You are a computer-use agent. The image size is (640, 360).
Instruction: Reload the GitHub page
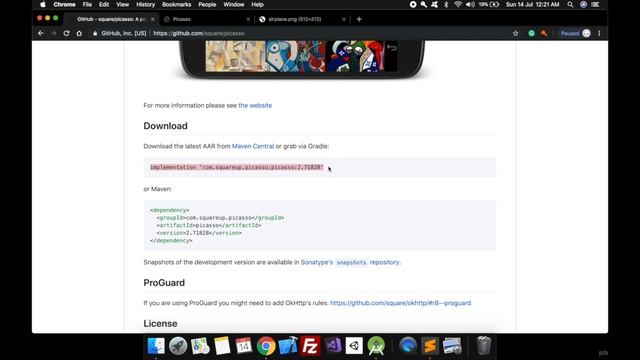66,33
